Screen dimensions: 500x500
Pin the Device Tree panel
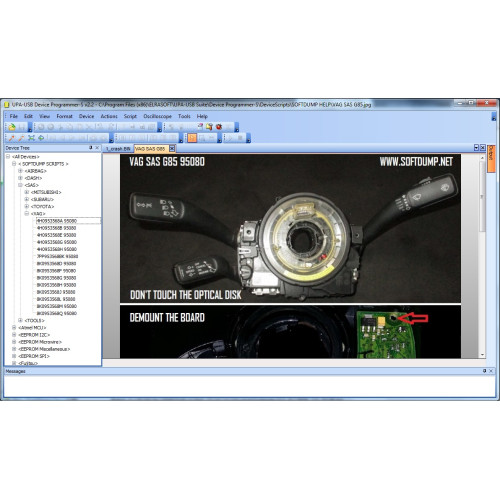tap(91, 148)
